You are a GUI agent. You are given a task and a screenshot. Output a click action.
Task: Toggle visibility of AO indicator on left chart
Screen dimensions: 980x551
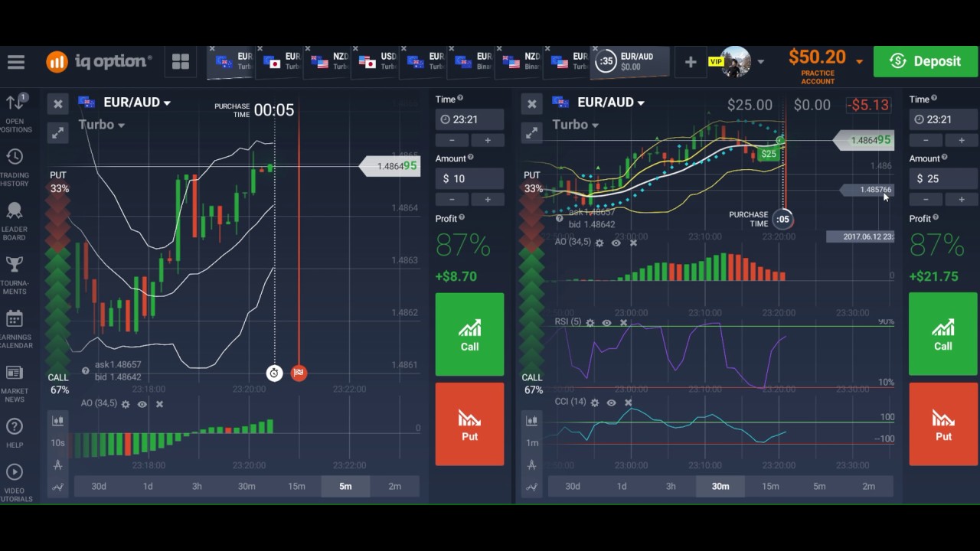tap(142, 404)
